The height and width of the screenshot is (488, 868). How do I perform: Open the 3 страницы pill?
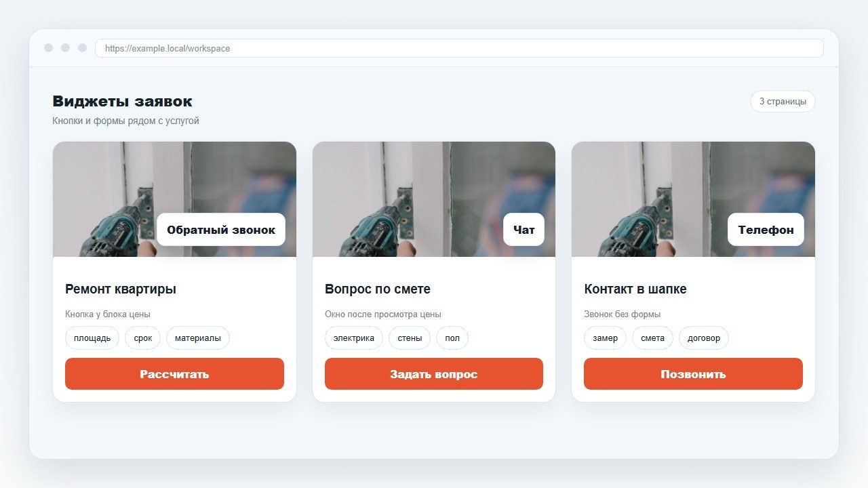pos(783,101)
